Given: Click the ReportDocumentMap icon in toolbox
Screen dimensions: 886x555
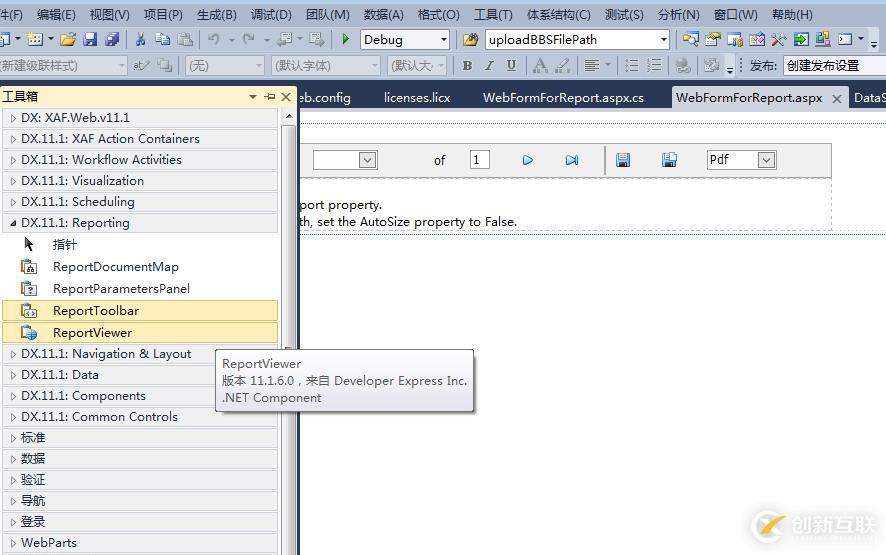Looking at the screenshot, I should click(29, 266).
